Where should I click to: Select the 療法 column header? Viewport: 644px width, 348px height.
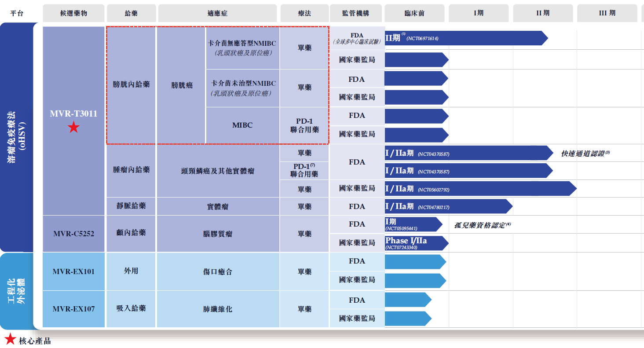[x=304, y=13]
